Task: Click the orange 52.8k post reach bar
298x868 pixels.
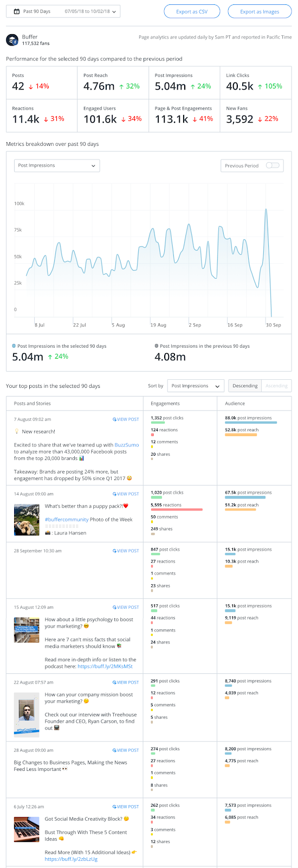Action: tap(241, 435)
